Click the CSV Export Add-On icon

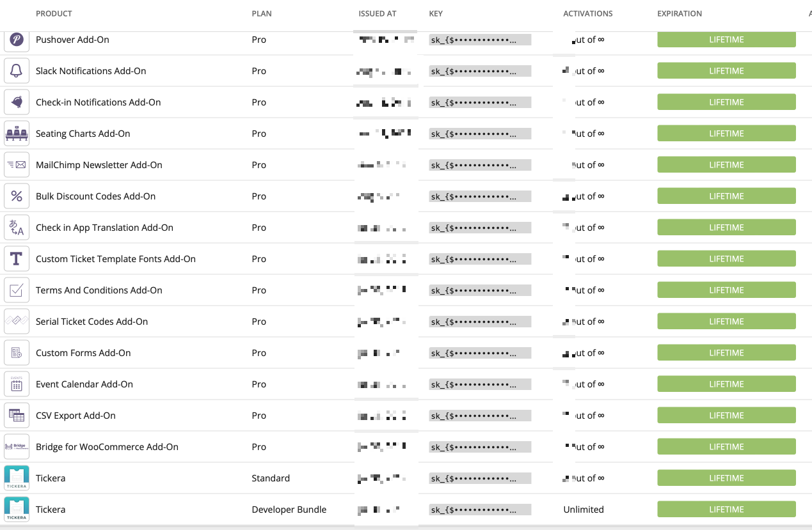click(x=17, y=416)
